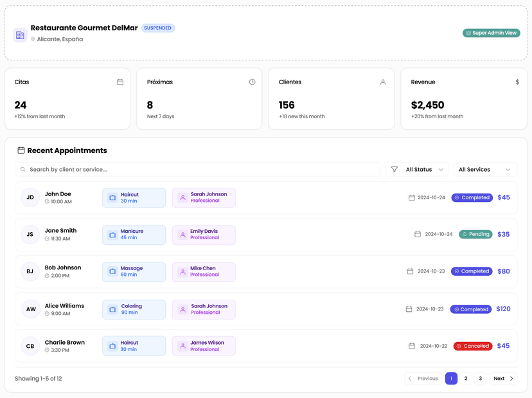
Task: Click the restaurant building icon in header
Action: pyautogui.click(x=20, y=35)
